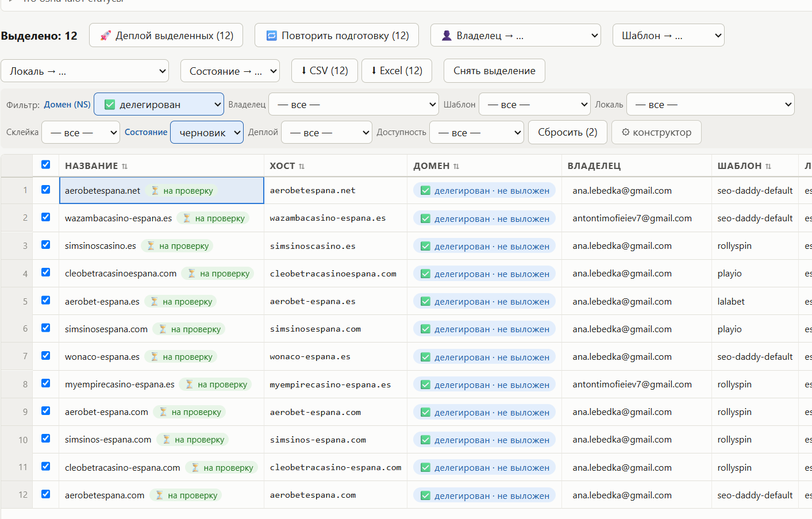Click the person icon in Владелец bulk dropdown
812x519 pixels.
coord(447,36)
